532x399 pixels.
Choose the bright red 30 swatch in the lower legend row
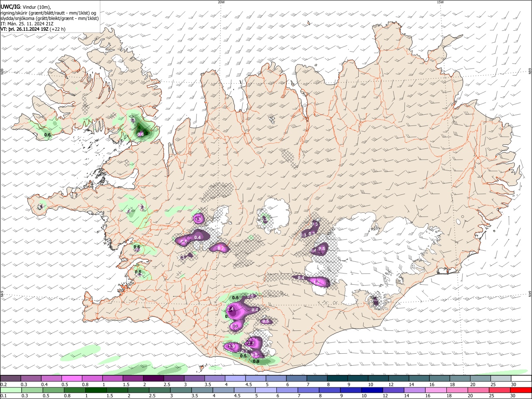point(522,390)
